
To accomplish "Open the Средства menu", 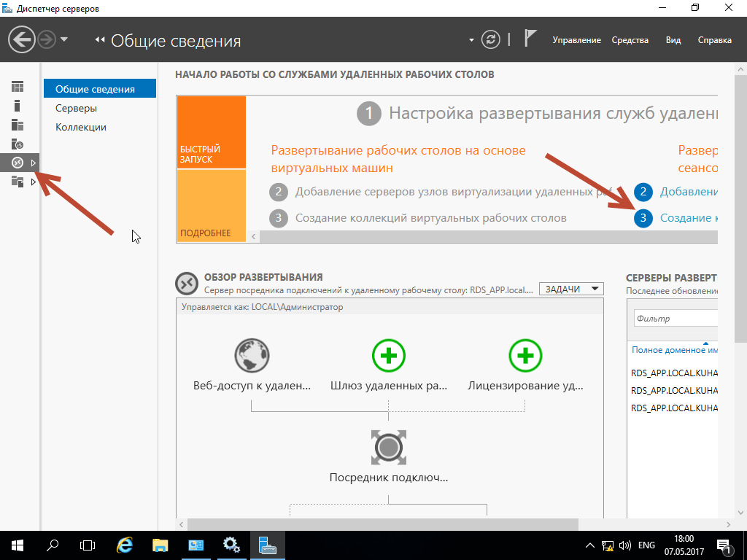I will tap(630, 40).
